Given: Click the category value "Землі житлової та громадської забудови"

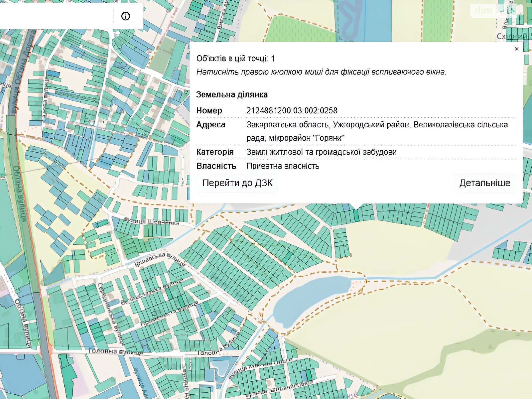Looking at the screenshot, I should pos(321,152).
